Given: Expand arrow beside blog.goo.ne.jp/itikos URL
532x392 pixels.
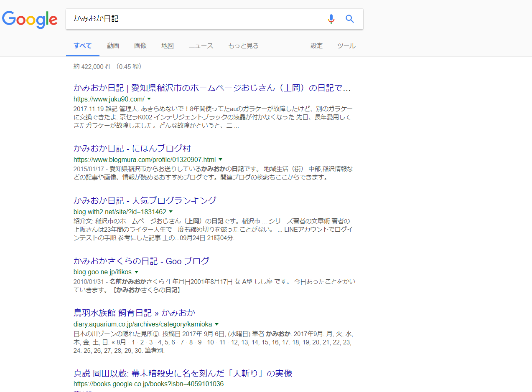Looking at the screenshot, I should (x=136, y=272).
